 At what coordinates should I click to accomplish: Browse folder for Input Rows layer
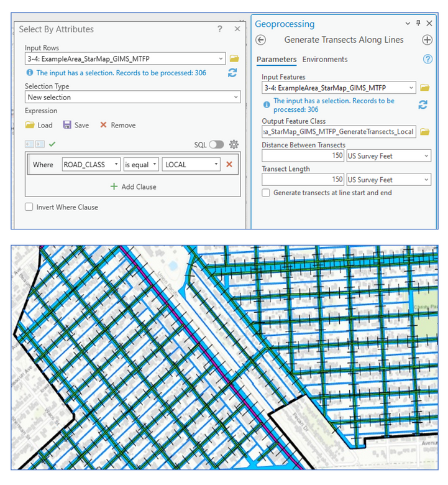tap(234, 58)
